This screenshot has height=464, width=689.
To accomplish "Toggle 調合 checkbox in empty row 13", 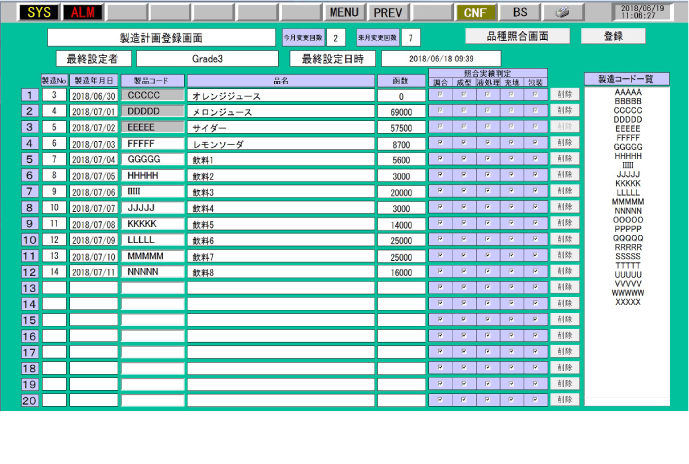I will pos(440,287).
